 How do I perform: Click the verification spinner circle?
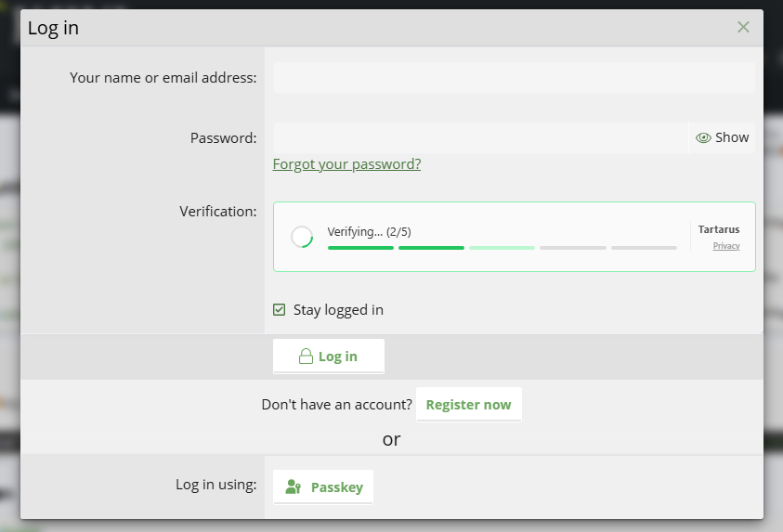tap(302, 237)
